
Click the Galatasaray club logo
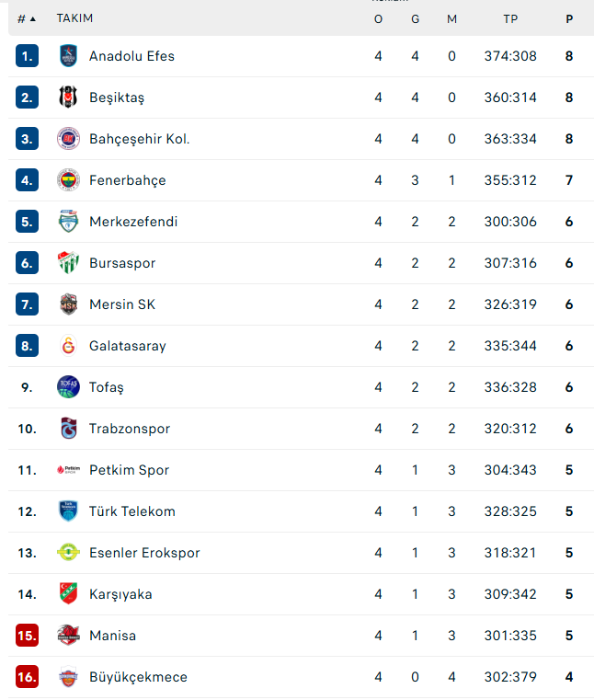(x=69, y=346)
